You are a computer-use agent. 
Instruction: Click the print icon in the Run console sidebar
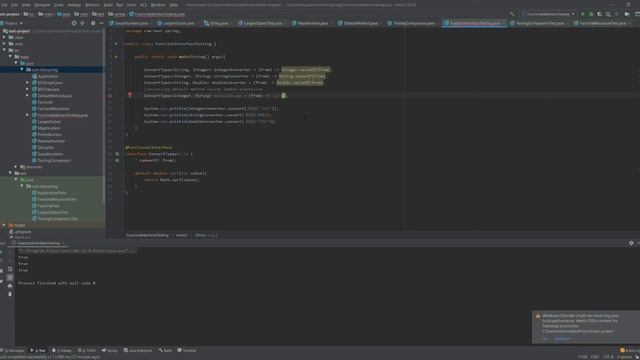tap(10, 286)
